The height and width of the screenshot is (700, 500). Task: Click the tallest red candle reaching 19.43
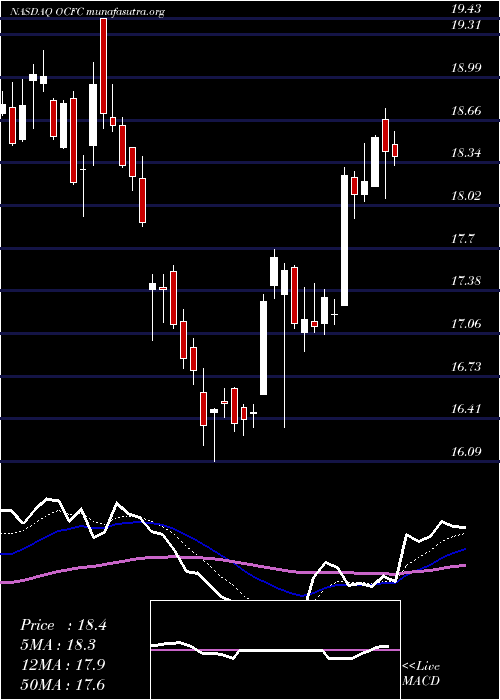104,66
